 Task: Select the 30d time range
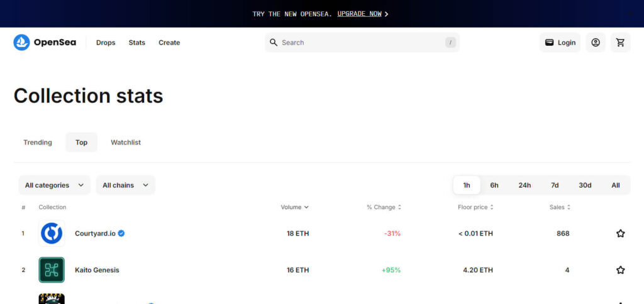pos(585,185)
